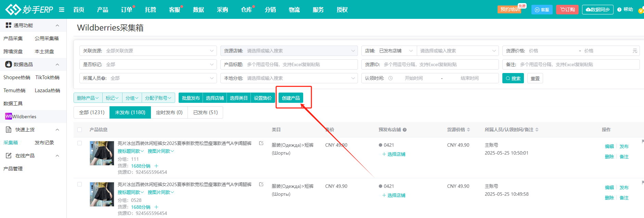Click the Wildberries WB sidebar icon
644x218 pixels.
pos(9,117)
